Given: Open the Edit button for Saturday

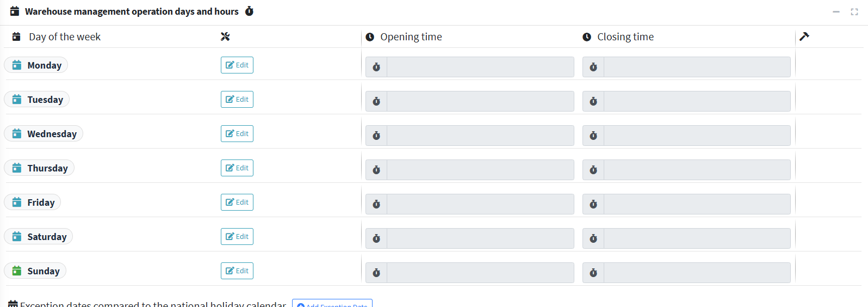Looking at the screenshot, I should pos(237,237).
